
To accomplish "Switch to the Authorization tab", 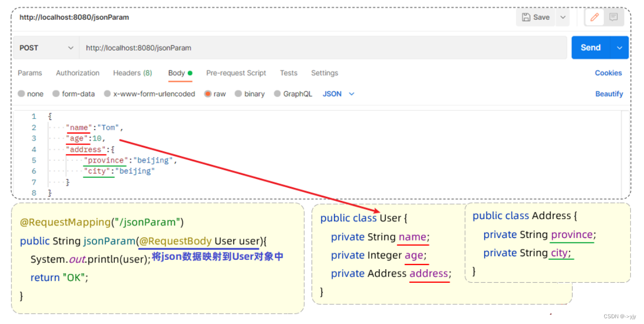I will click(x=78, y=73).
